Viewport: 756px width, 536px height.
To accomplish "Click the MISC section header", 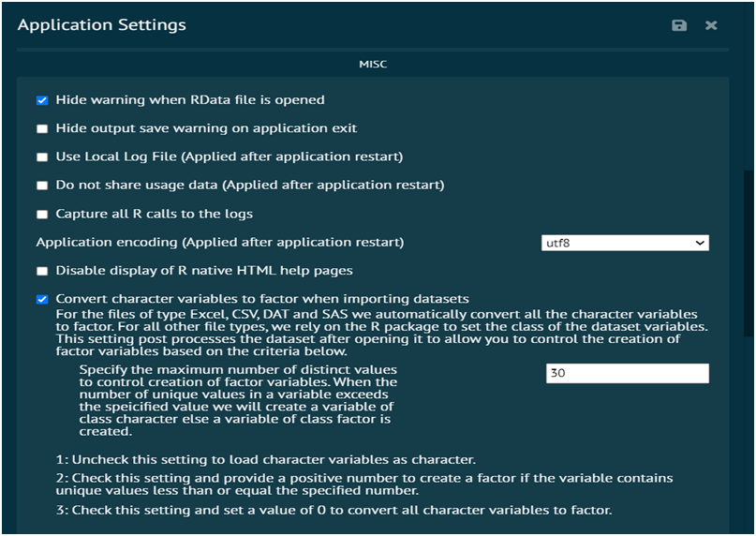I will pyautogui.click(x=373, y=64).
